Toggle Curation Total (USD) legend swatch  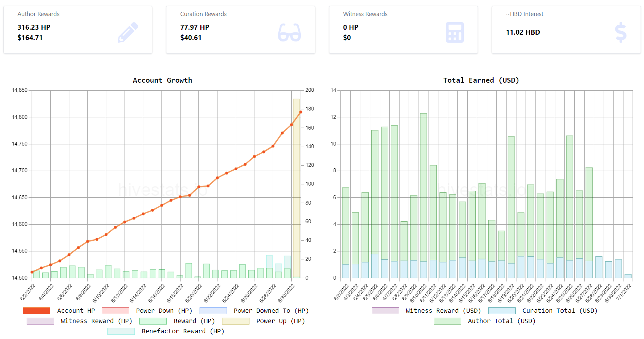pos(502,311)
